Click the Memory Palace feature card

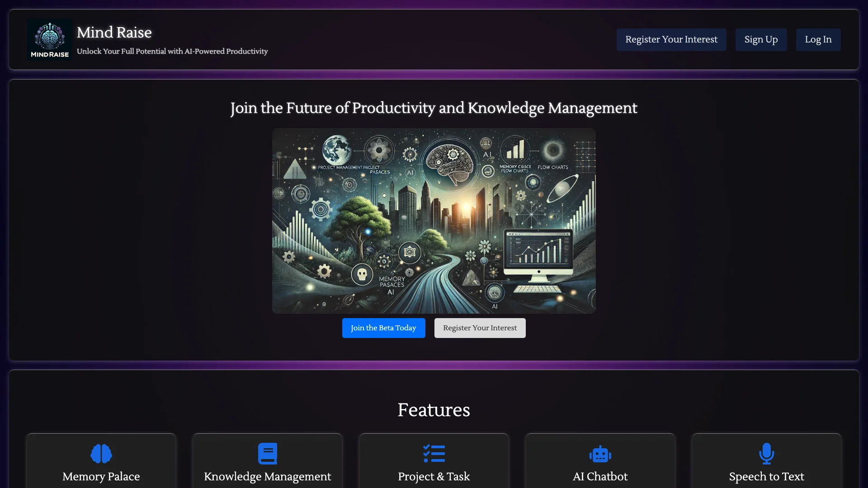pos(101,462)
